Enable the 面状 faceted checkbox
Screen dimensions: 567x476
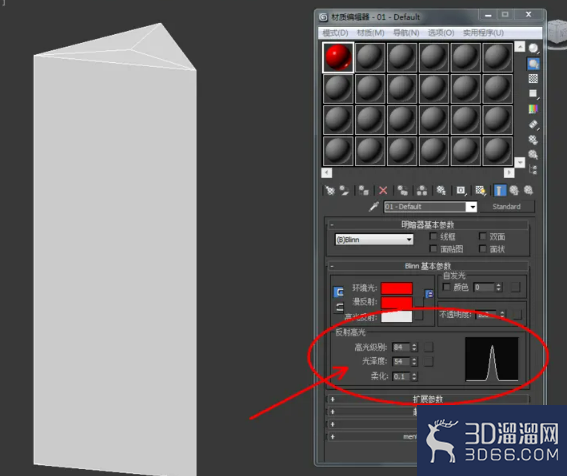482,248
